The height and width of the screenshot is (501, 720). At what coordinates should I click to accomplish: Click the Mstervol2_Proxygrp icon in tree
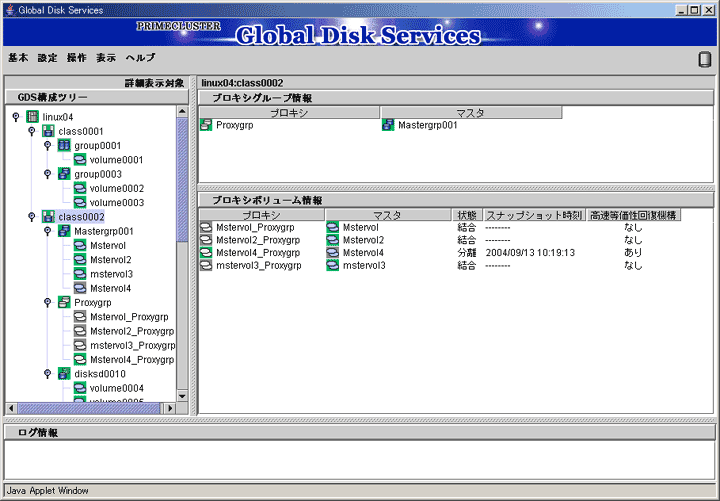(x=80, y=331)
